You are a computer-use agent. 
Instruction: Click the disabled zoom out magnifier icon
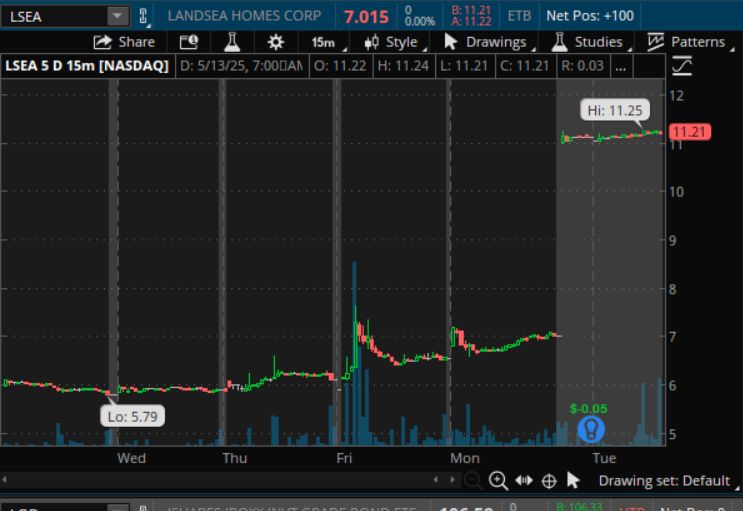(472, 481)
